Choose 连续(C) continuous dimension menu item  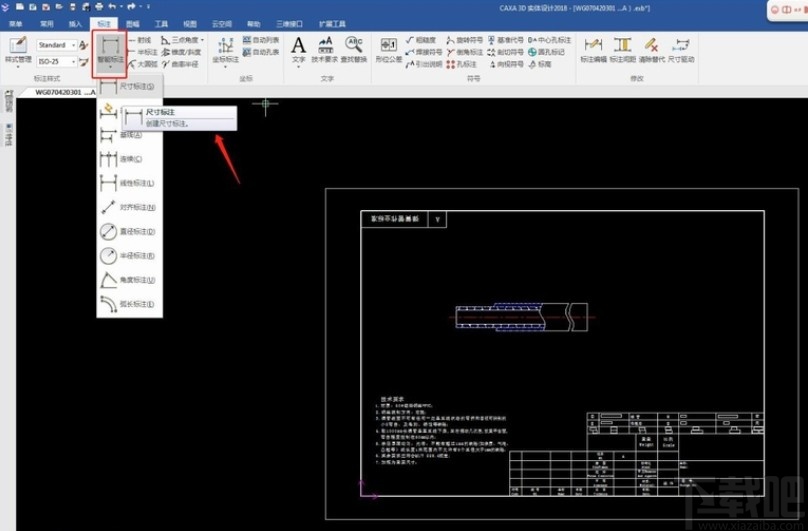[x=129, y=159]
